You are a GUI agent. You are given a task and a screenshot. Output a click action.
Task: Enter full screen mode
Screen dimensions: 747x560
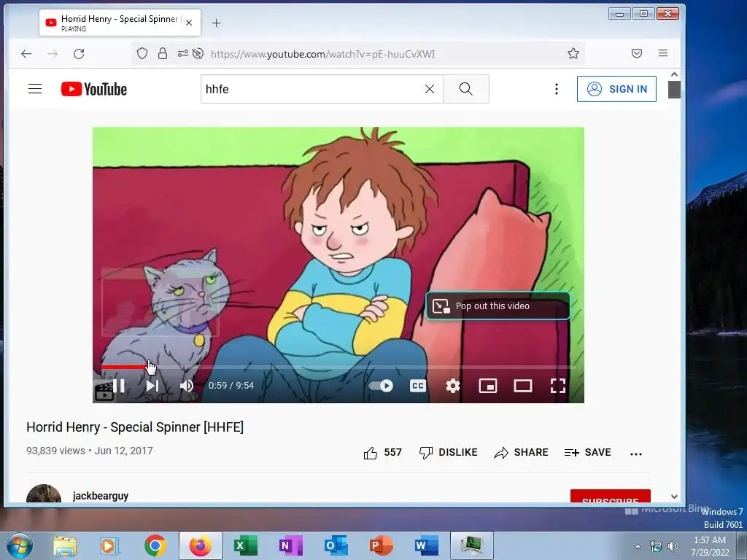[x=558, y=386]
